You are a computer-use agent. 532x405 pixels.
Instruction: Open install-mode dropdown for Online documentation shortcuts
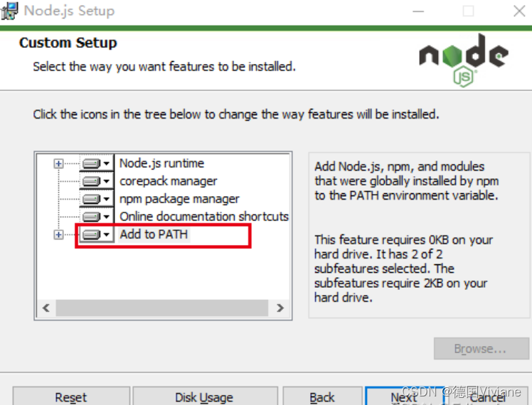pos(96,217)
